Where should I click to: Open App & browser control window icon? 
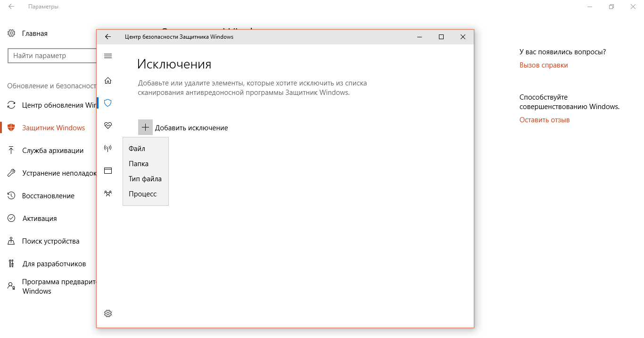pyautogui.click(x=108, y=170)
